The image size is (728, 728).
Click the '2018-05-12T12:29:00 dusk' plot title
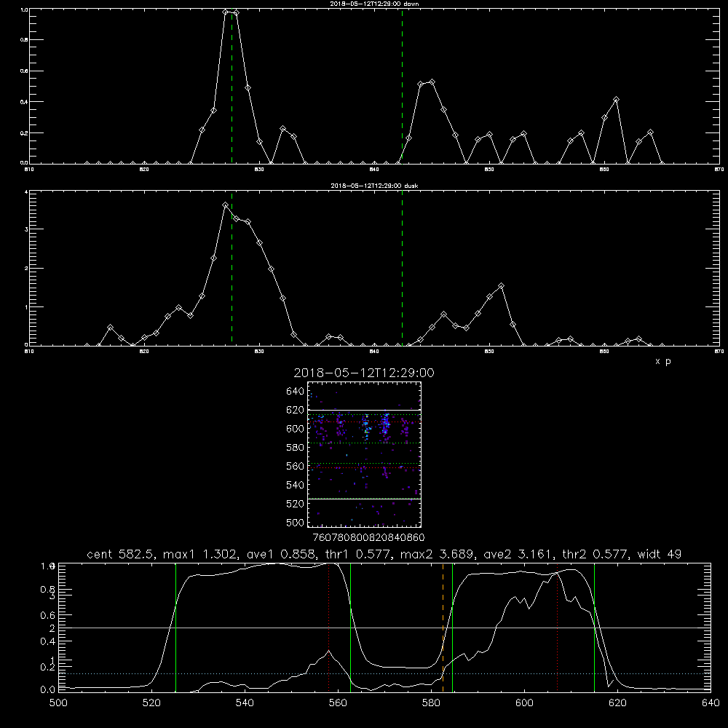click(x=374, y=186)
